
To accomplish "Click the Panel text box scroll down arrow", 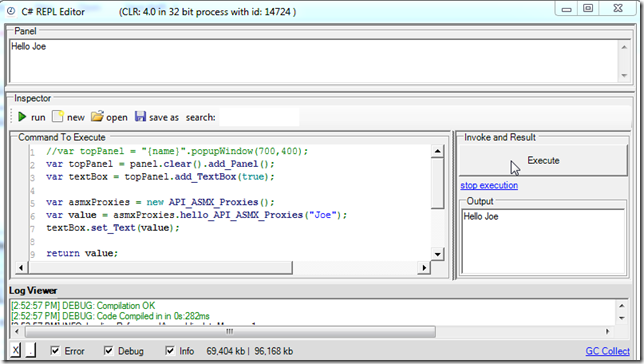I will point(624,76).
